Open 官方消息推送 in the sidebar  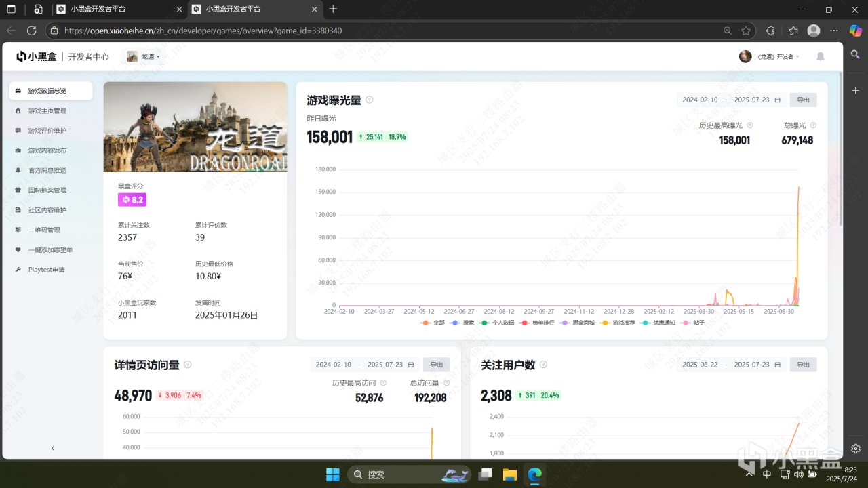click(52, 170)
